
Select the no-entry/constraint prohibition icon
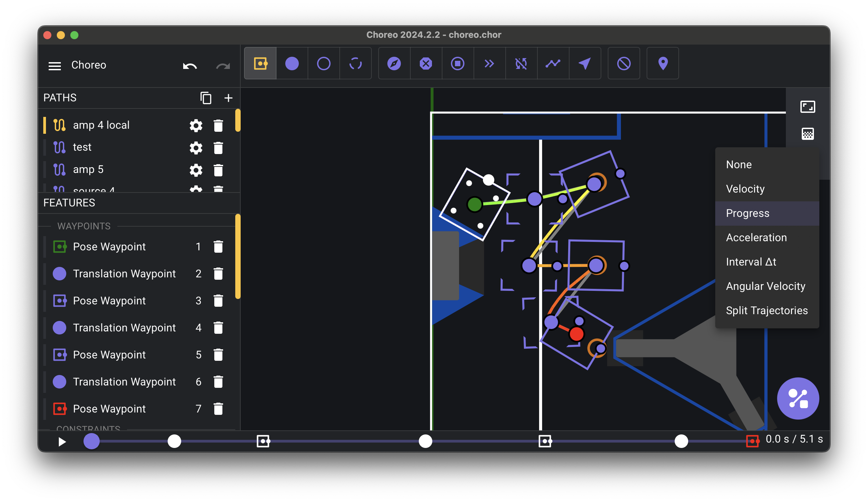click(x=624, y=64)
